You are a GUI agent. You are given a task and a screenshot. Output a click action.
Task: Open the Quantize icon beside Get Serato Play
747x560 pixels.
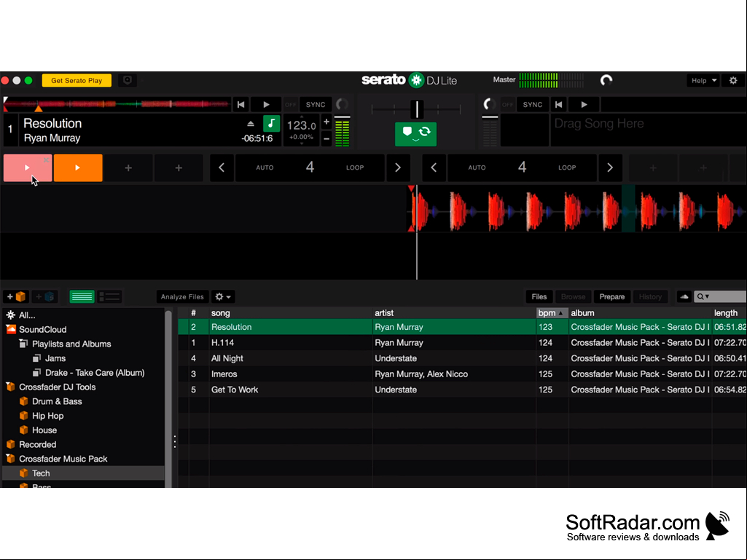click(x=128, y=81)
